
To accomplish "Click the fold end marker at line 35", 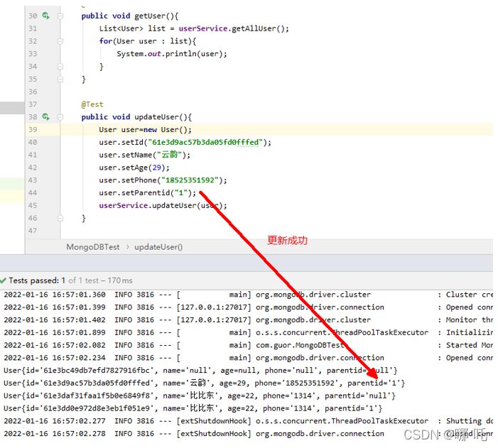I will 60,79.
